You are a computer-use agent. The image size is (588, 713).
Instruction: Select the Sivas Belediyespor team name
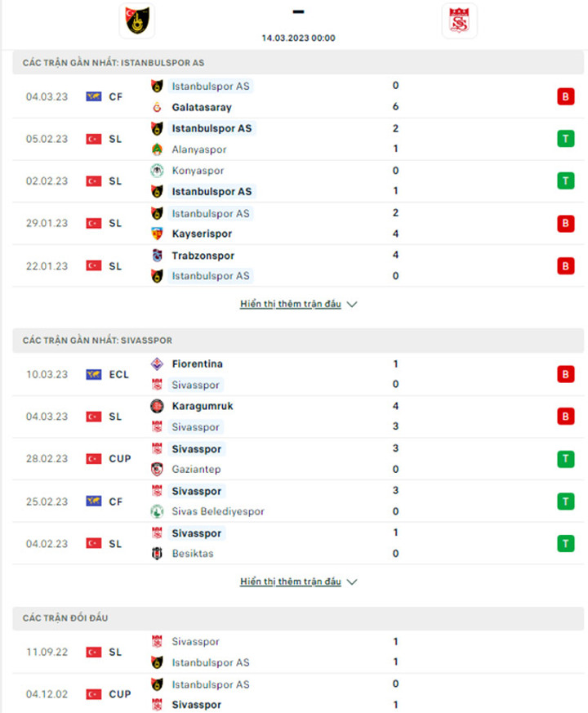218,511
